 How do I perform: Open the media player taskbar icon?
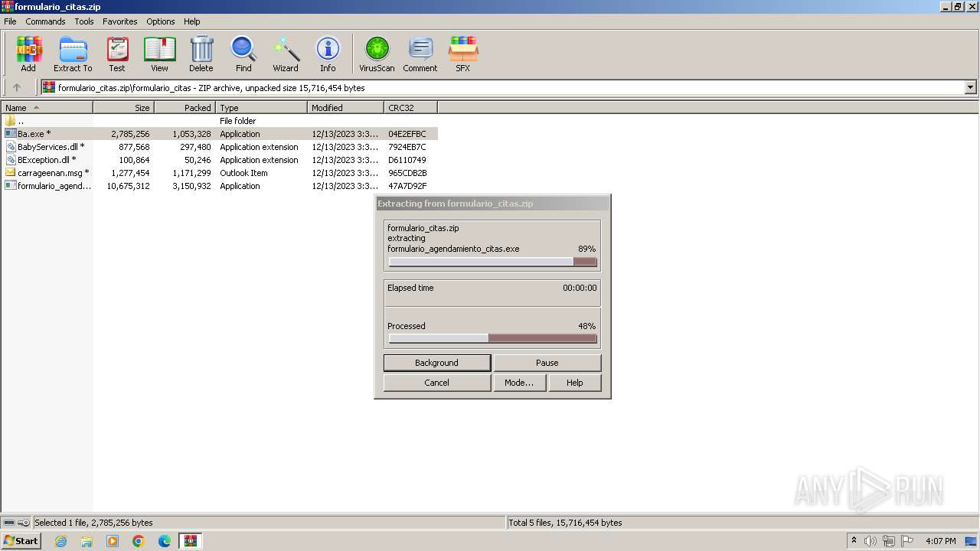tap(113, 541)
